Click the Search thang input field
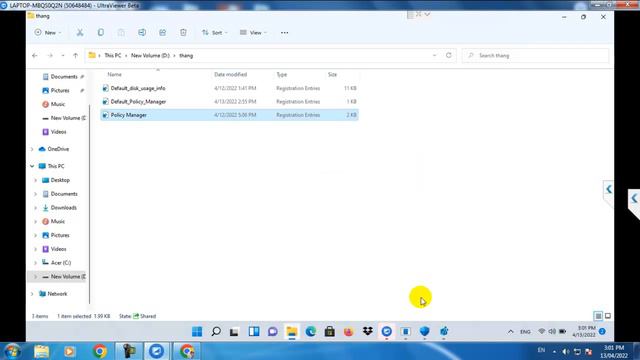The image size is (640, 360). 535,56
